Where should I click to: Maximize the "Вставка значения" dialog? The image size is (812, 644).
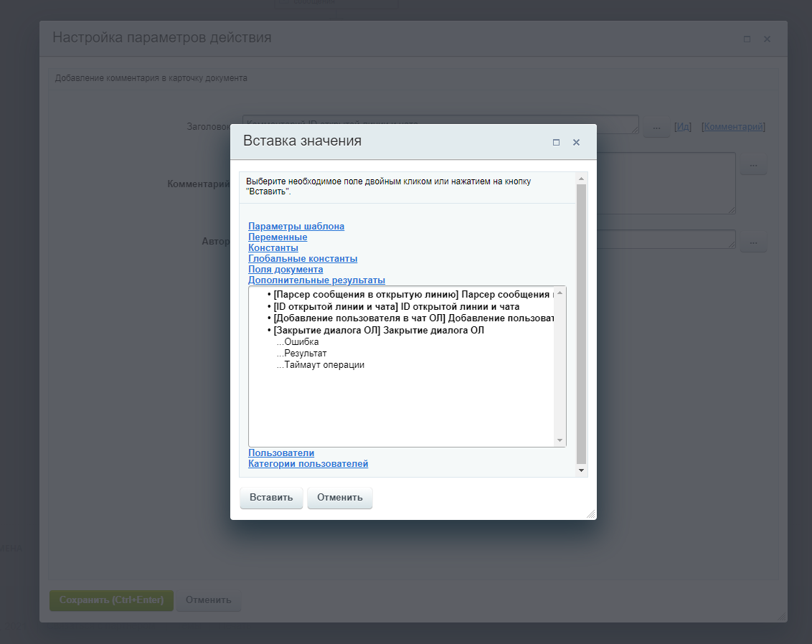pyautogui.click(x=556, y=142)
